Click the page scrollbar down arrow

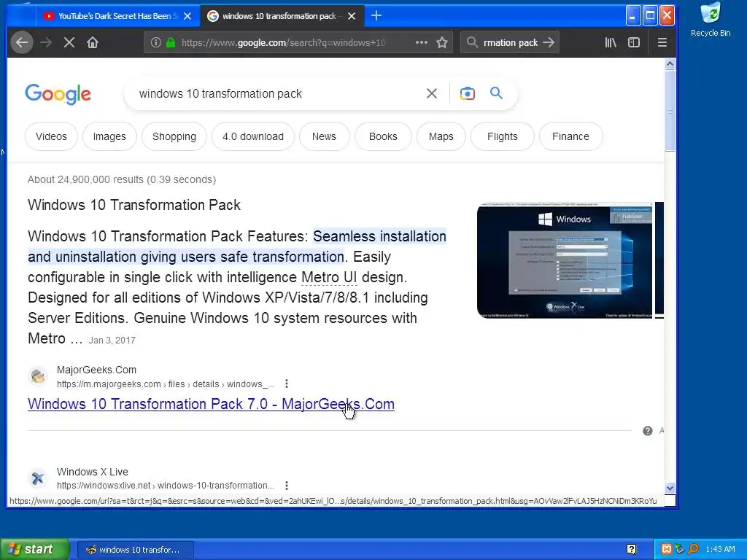(670, 488)
